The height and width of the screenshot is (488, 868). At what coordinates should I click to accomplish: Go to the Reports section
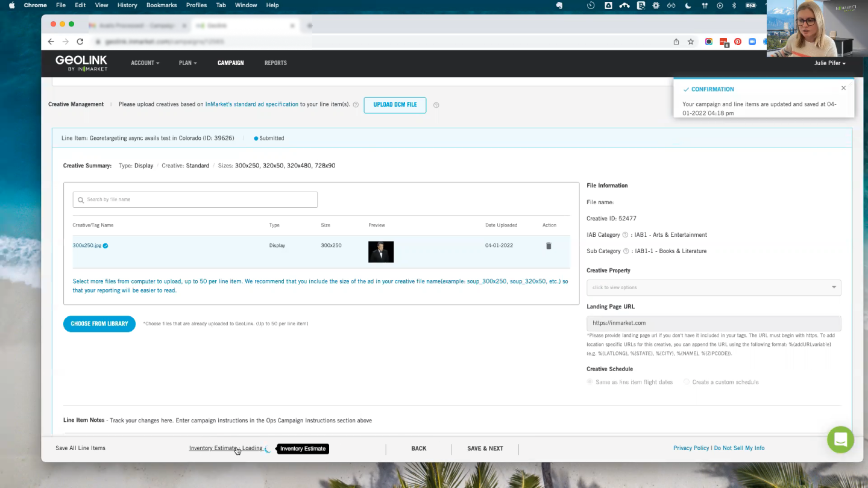(275, 63)
